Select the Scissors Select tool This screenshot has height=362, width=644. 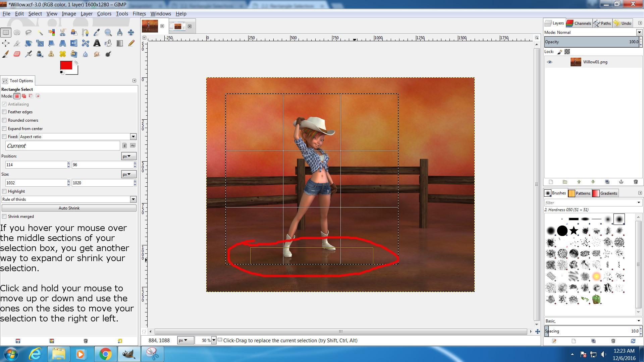point(63,33)
